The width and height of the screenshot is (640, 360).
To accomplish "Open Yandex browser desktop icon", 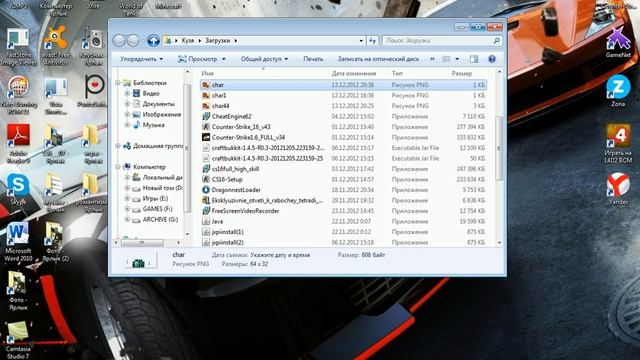I will point(618,188).
